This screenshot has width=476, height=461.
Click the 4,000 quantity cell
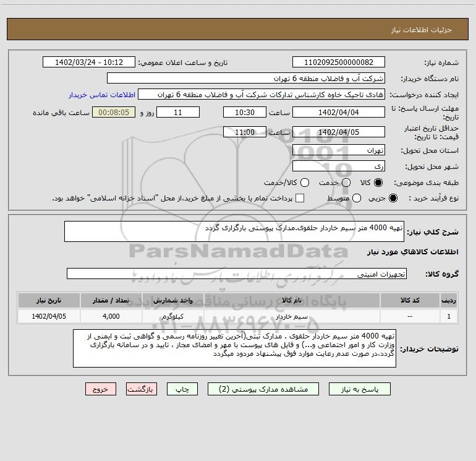point(111,316)
